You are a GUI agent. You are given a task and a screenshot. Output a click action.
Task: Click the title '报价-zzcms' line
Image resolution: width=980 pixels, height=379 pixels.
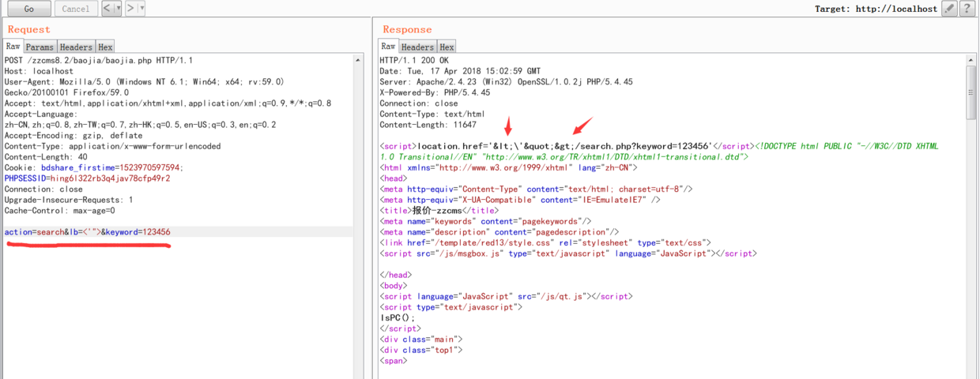439,211
